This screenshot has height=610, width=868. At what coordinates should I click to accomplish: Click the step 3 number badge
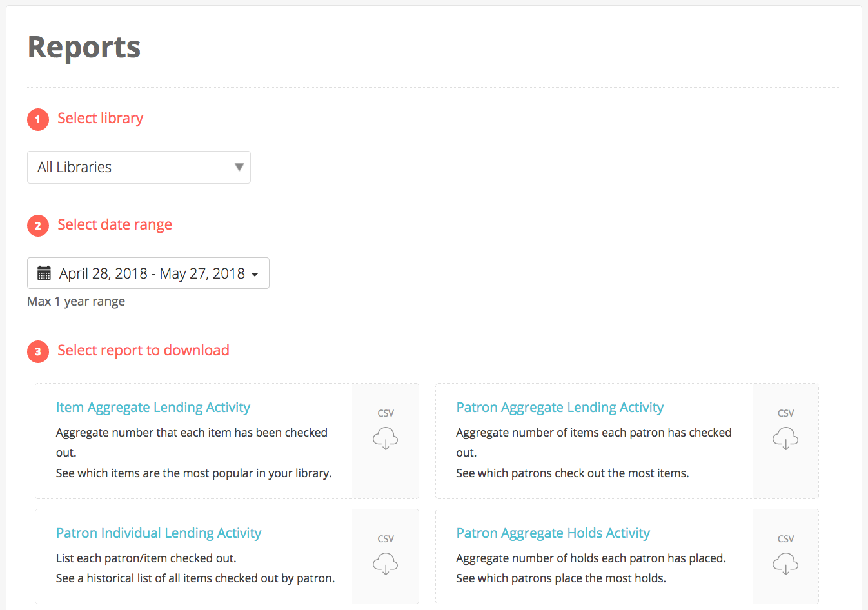click(x=38, y=351)
